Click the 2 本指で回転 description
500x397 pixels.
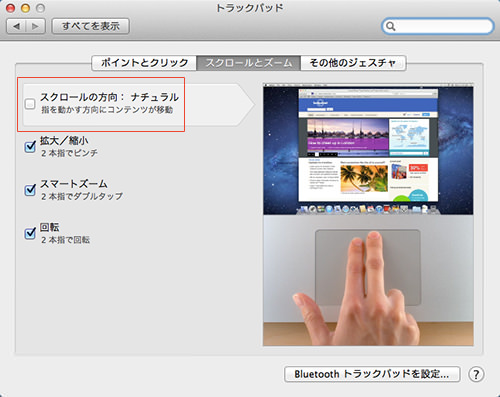(x=65, y=240)
